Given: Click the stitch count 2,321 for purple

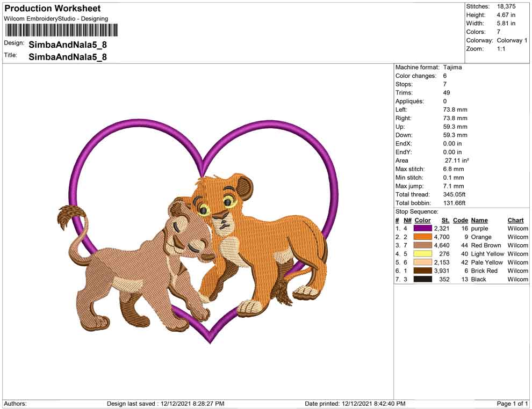Looking at the screenshot, I should [x=442, y=229].
